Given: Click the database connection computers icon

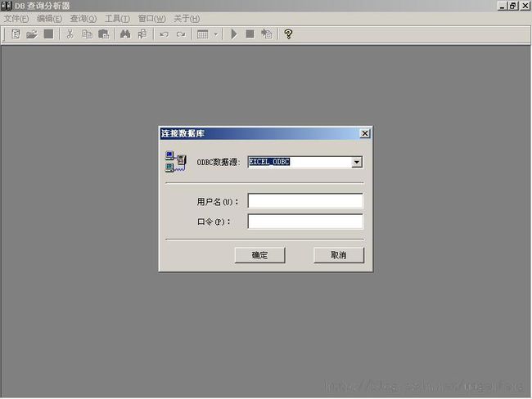Looking at the screenshot, I should click(x=176, y=162).
